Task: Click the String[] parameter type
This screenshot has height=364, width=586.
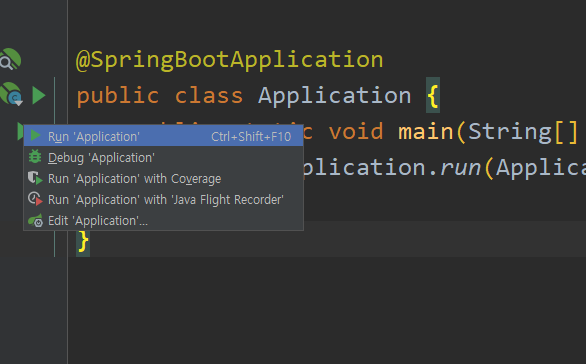Action: coord(523,132)
